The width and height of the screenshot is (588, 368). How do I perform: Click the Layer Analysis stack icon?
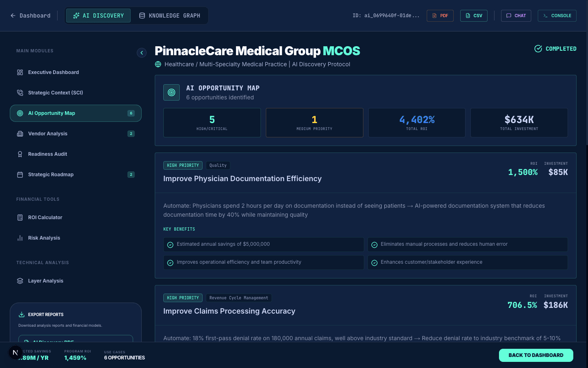click(20, 281)
